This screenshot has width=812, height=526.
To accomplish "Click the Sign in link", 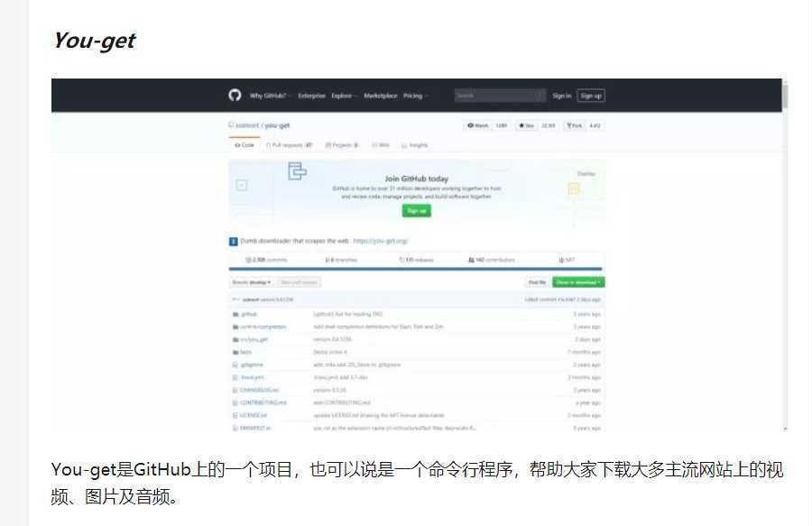I will point(561,96).
